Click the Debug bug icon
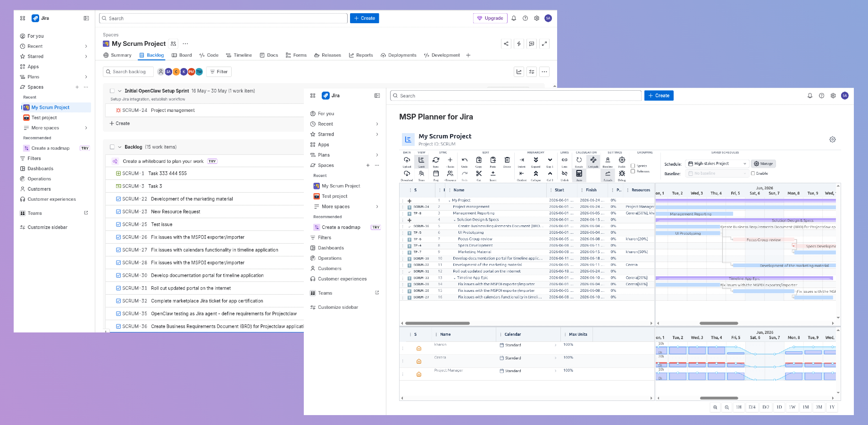Image resolution: width=868 pixels, height=425 pixels. tap(622, 174)
